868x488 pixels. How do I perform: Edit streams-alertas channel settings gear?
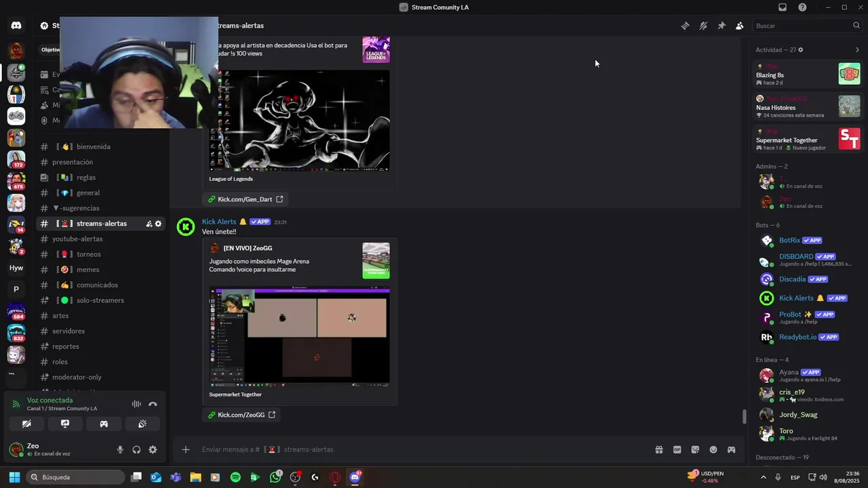coord(159,224)
